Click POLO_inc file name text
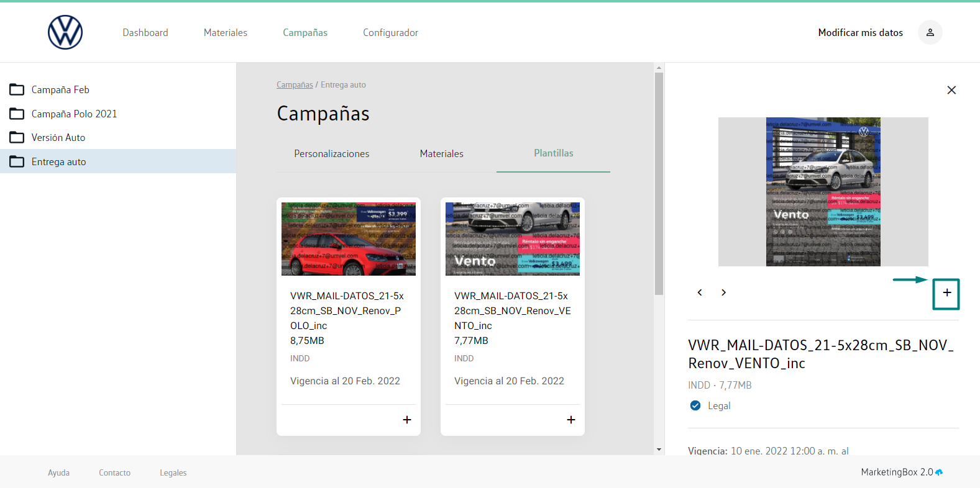 click(x=347, y=310)
